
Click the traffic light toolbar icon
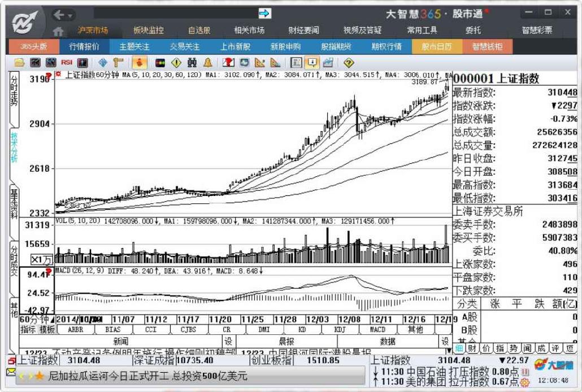pos(160,63)
